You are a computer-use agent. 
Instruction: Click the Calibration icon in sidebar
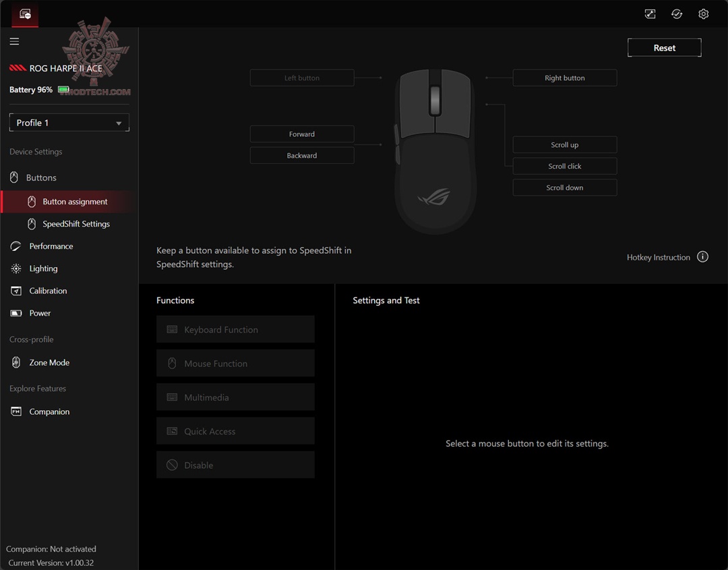16,291
